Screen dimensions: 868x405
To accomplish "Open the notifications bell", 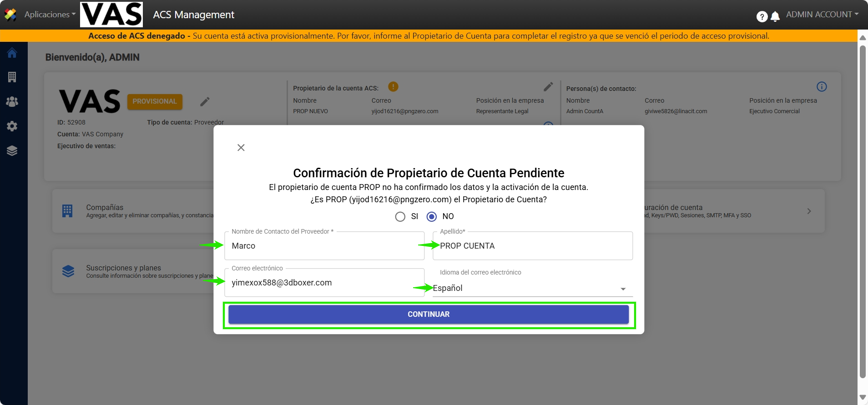I will 775,17.
